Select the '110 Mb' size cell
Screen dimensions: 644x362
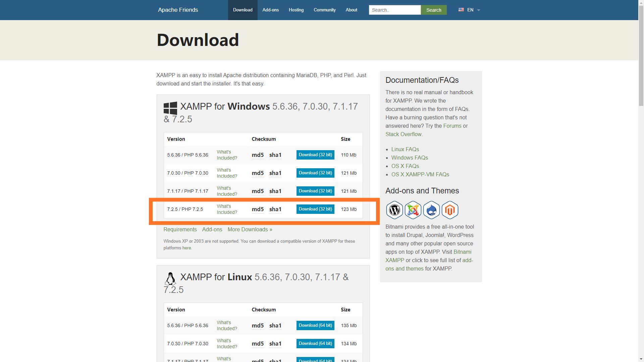[348, 155]
